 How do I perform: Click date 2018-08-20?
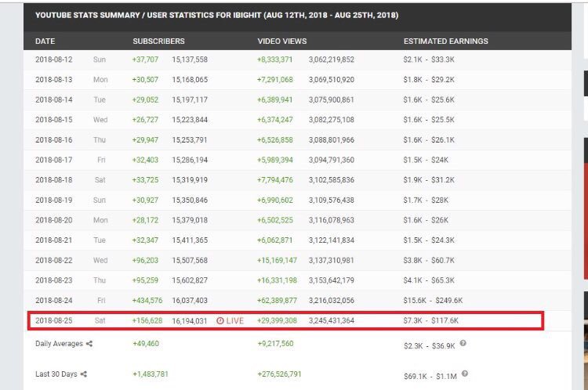click(53, 220)
